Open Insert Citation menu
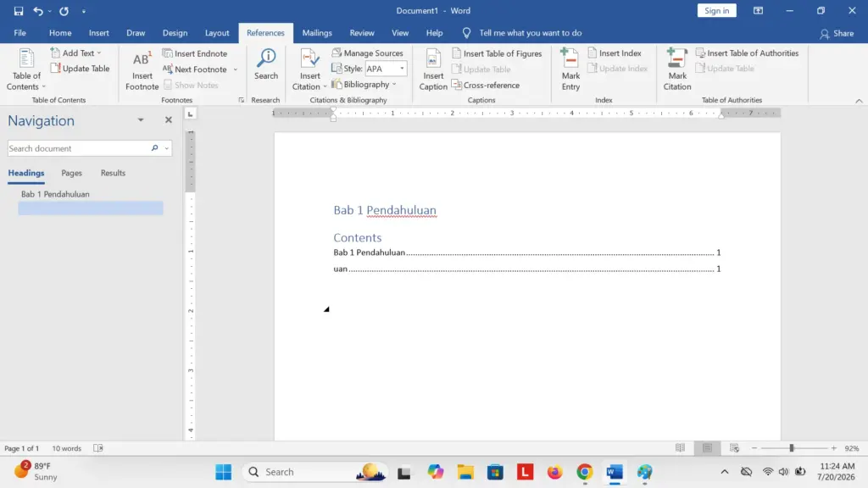The width and height of the screenshot is (868, 488). pos(309,69)
